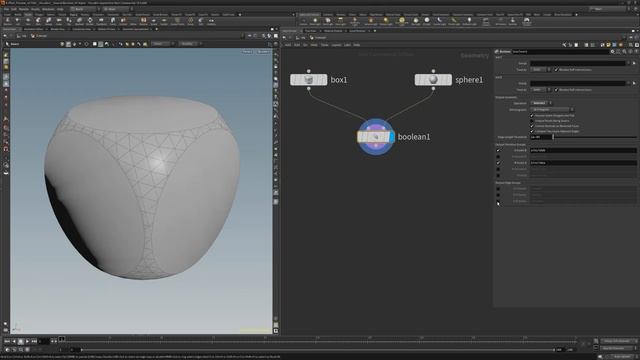
Task: Open the Persp viewport menu
Action: [247, 52]
